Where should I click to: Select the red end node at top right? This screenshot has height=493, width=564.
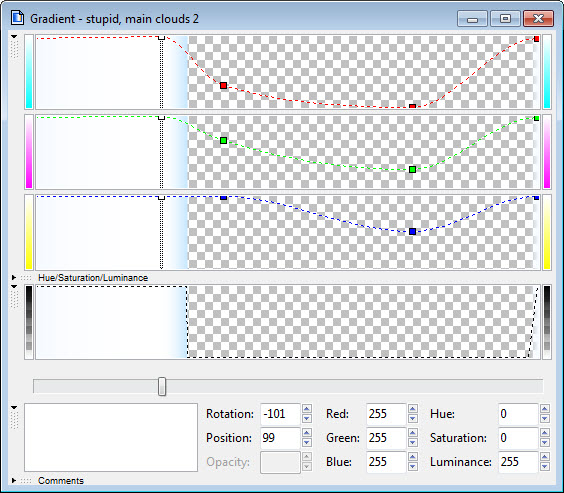(x=536, y=39)
